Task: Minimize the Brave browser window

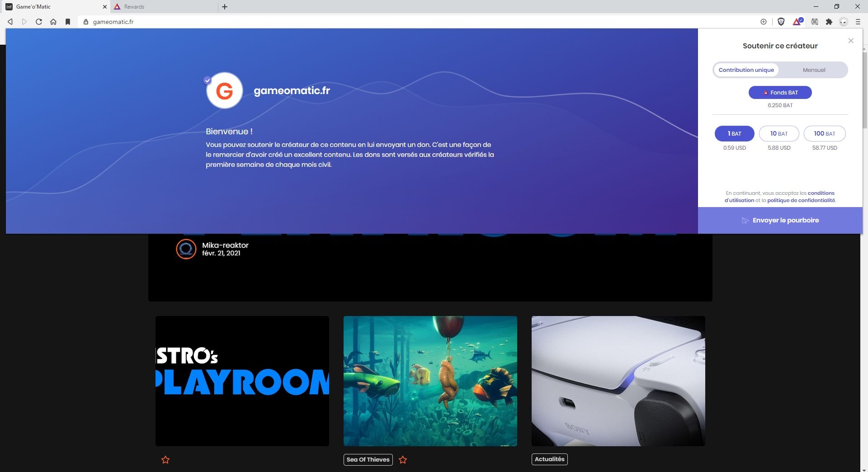Action: click(816, 6)
